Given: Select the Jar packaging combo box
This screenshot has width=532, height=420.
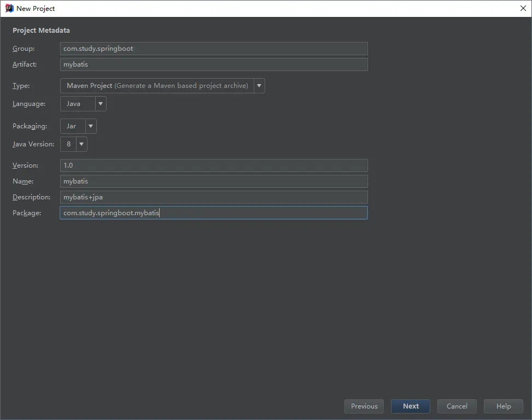Looking at the screenshot, I should click(x=78, y=126).
